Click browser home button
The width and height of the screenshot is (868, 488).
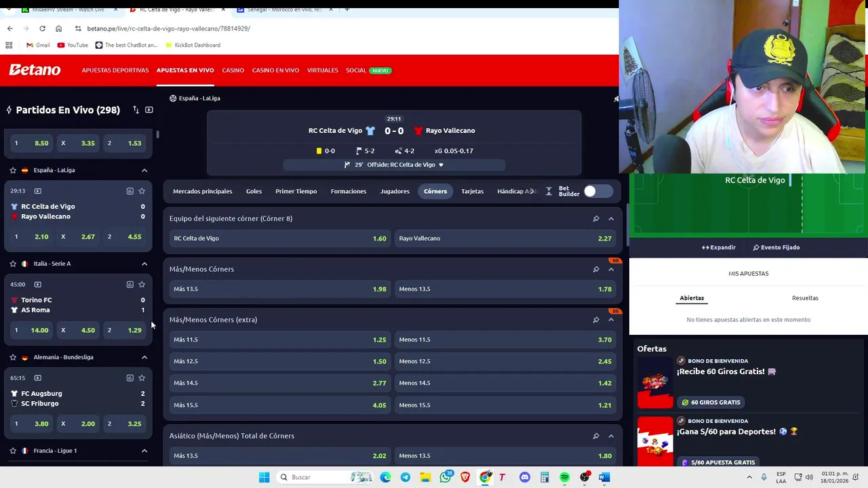click(x=58, y=28)
